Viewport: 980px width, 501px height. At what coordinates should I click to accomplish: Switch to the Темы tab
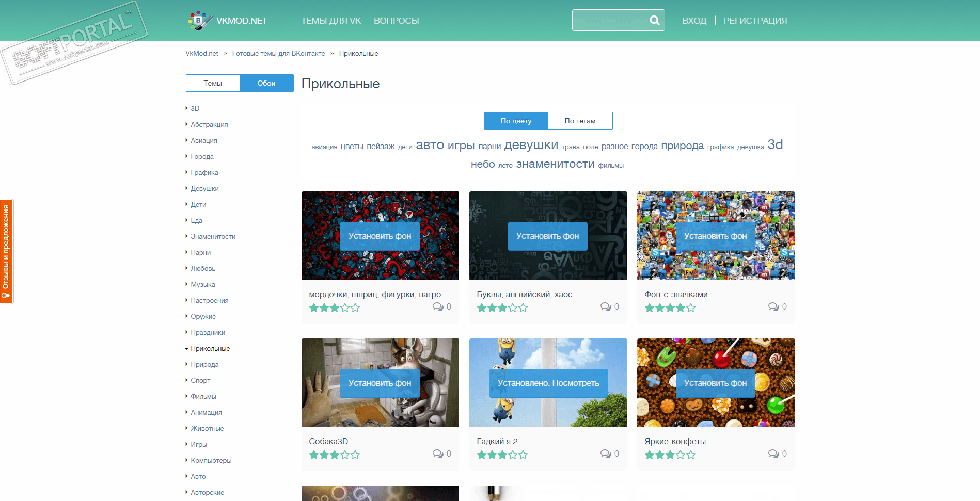click(x=213, y=83)
